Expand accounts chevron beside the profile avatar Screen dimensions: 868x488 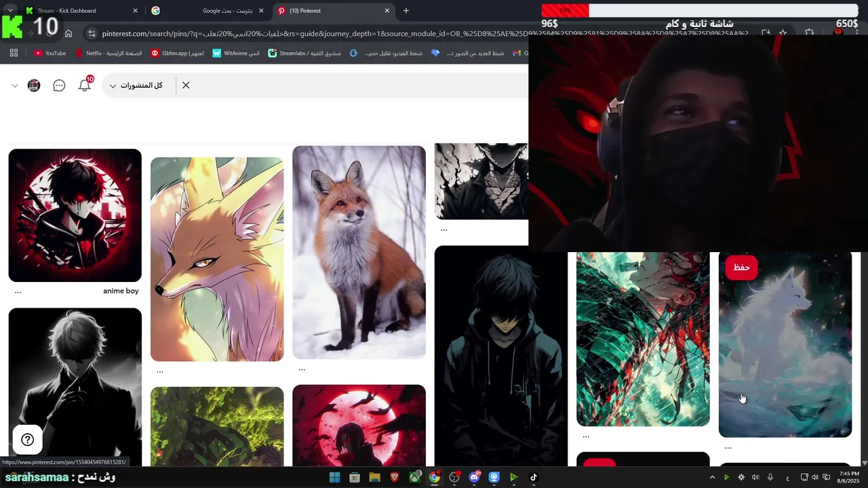point(14,85)
